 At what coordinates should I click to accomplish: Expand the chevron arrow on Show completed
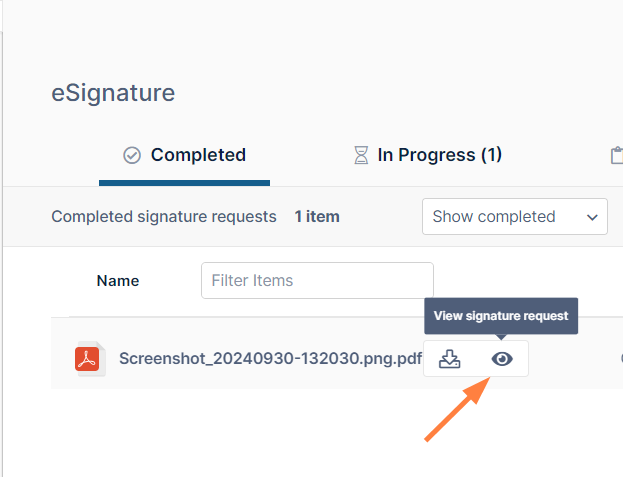tap(592, 216)
